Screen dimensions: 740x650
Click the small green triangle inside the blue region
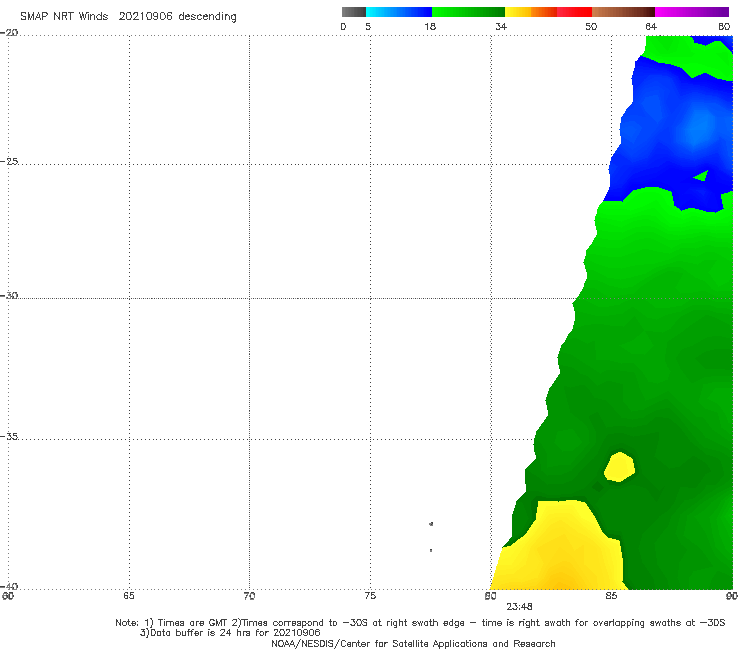click(x=702, y=176)
